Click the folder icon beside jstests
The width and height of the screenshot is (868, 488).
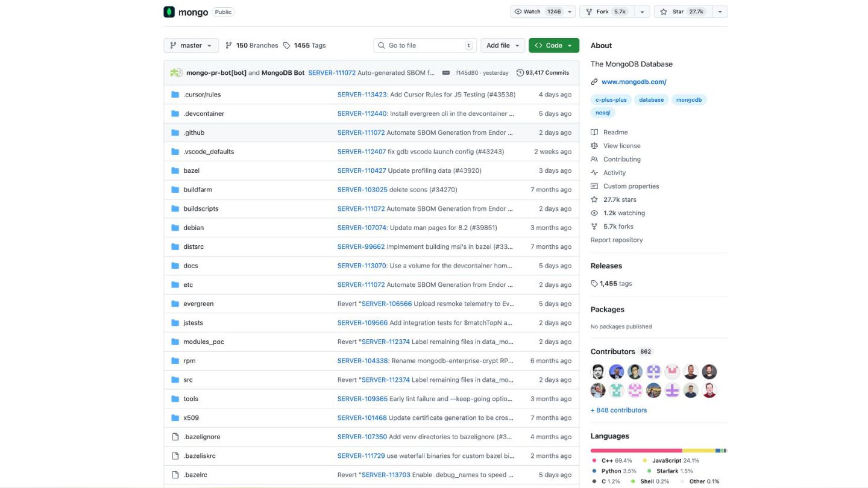pyautogui.click(x=175, y=323)
